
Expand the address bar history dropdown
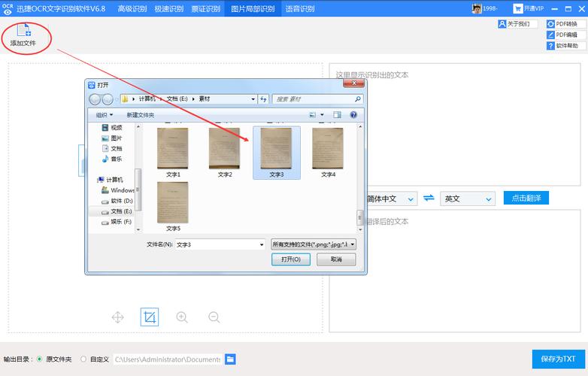(x=253, y=99)
